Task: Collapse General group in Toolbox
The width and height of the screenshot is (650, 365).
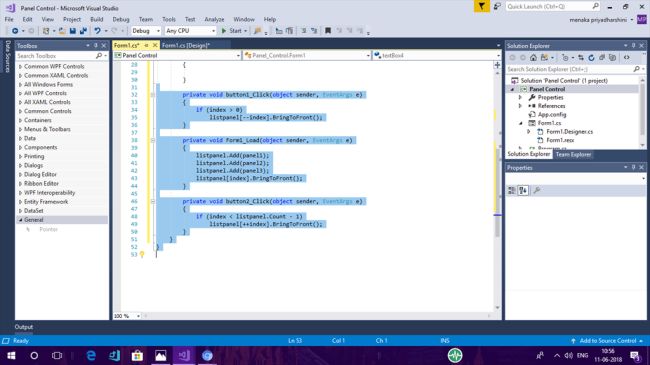Action: (x=20, y=220)
